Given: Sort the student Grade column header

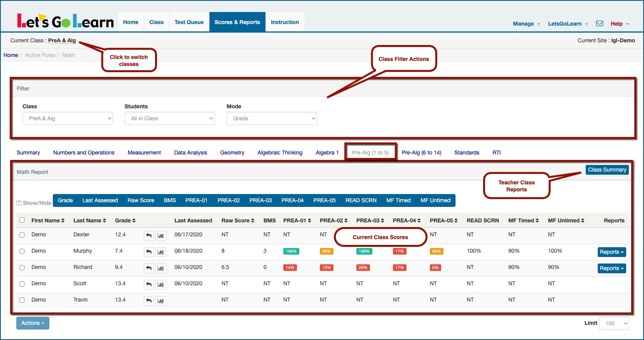Looking at the screenshot, I should coord(125,220).
